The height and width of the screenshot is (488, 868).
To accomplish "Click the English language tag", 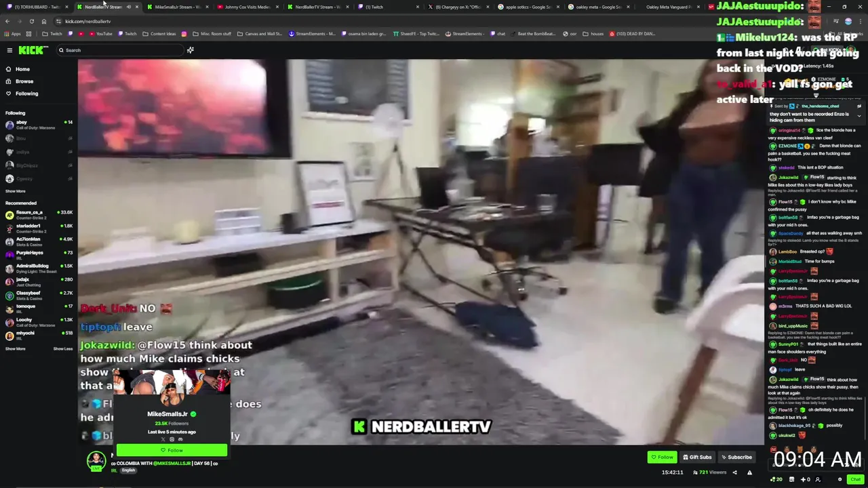I will pyautogui.click(x=128, y=470).
